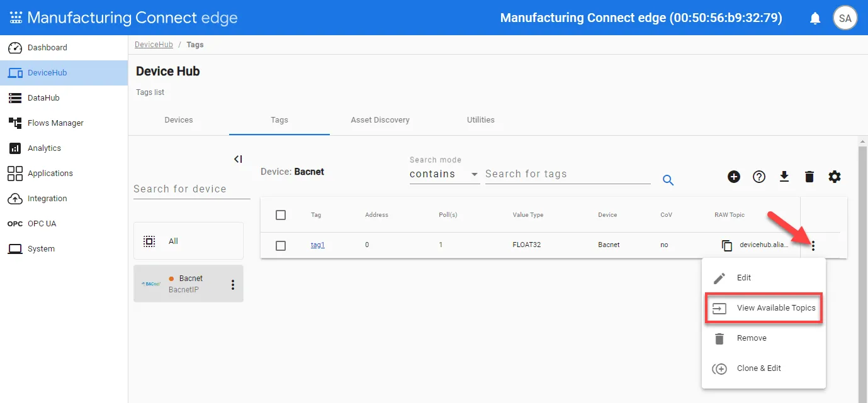Open OPC UA in the sidebar
868x403 pixels.
pyautogui.click(x=64, y=224)
